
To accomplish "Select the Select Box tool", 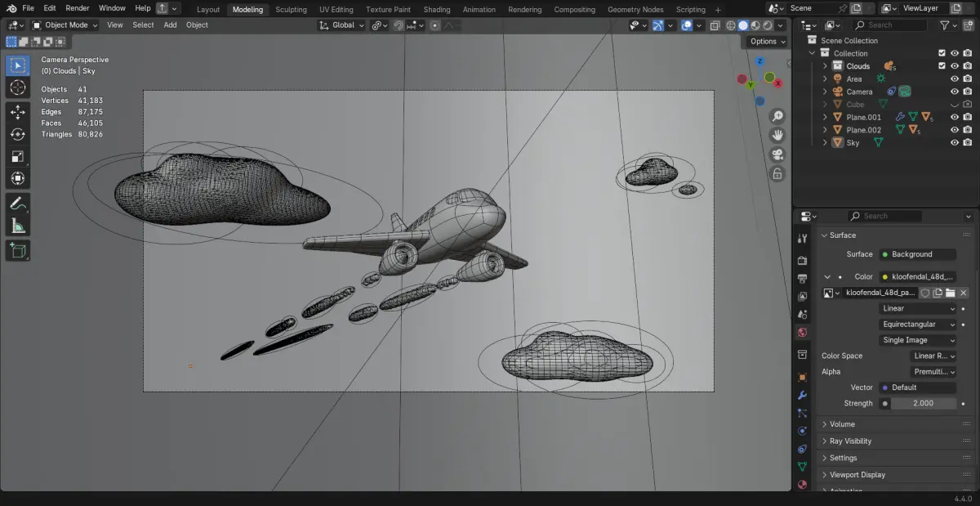I will (18, 65).
